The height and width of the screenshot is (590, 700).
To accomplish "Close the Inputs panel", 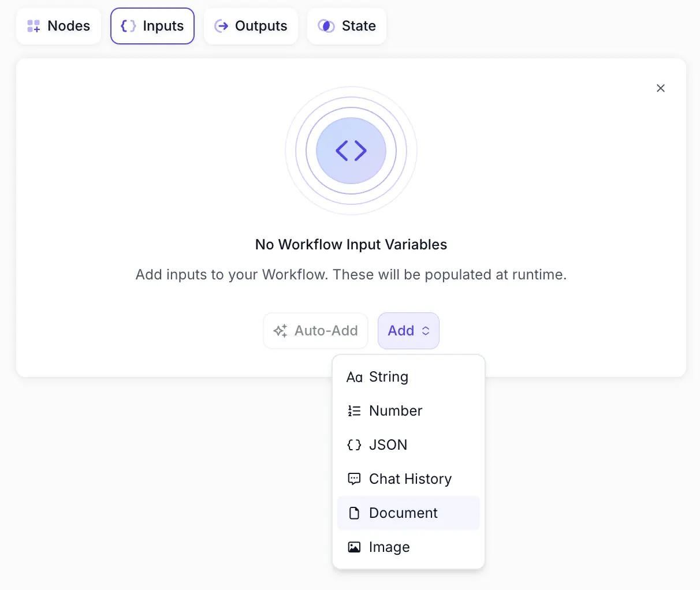I will pyautogui.click(x=661, y=88).
